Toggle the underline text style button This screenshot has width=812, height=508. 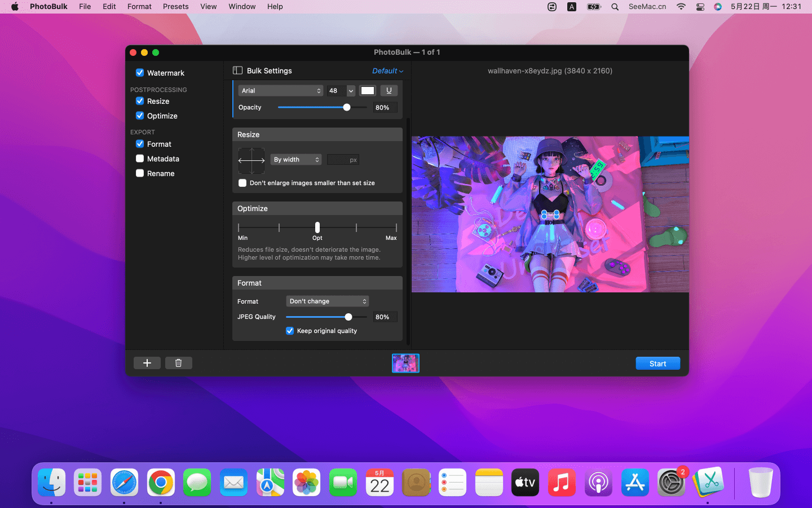click(389, 90)
